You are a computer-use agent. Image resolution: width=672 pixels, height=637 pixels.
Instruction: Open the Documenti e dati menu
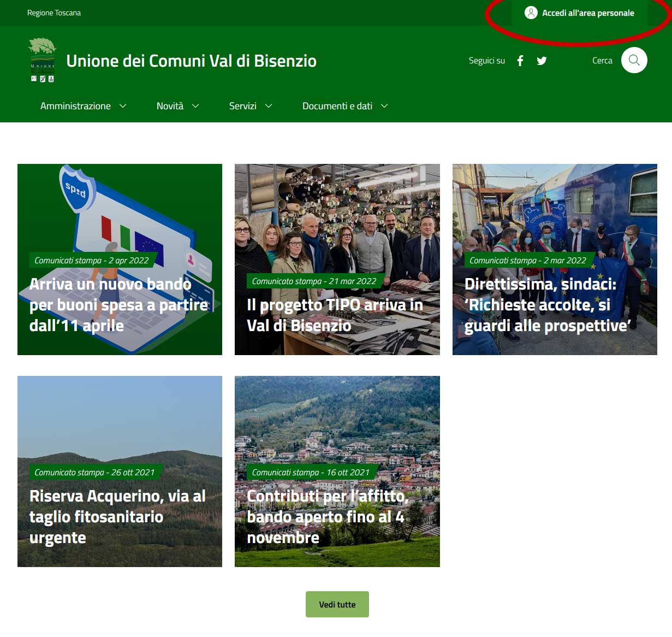pyautogui.click(x=337, y=106)
